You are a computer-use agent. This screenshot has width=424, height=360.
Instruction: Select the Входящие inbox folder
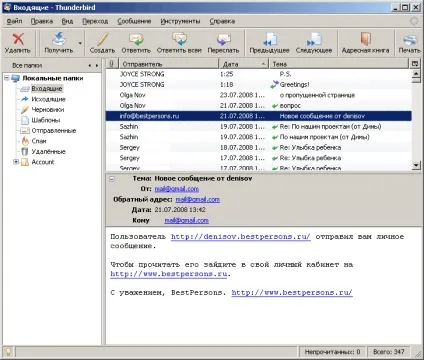[47, 88]
